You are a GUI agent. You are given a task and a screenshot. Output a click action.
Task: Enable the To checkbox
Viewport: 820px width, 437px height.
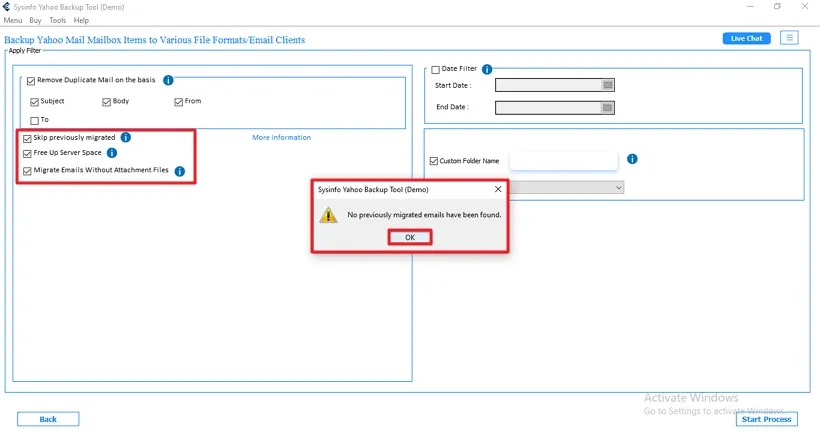35,121
